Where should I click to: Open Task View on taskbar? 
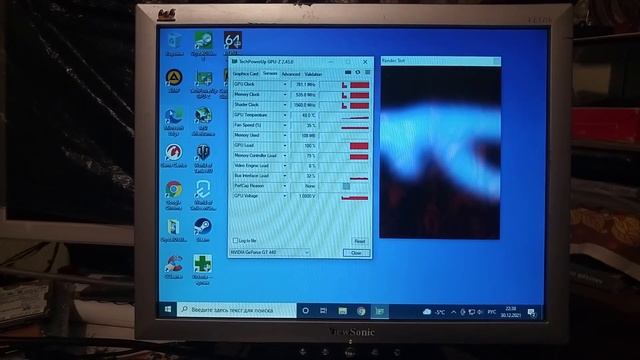[324, 311]
